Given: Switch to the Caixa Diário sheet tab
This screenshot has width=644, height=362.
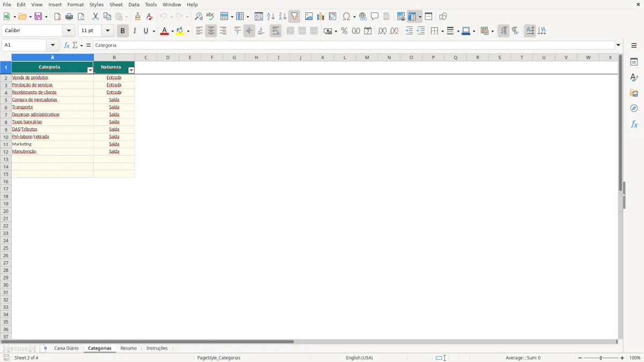Looking at the screenshot, I should pyautogui.click(x=66, y=349).
